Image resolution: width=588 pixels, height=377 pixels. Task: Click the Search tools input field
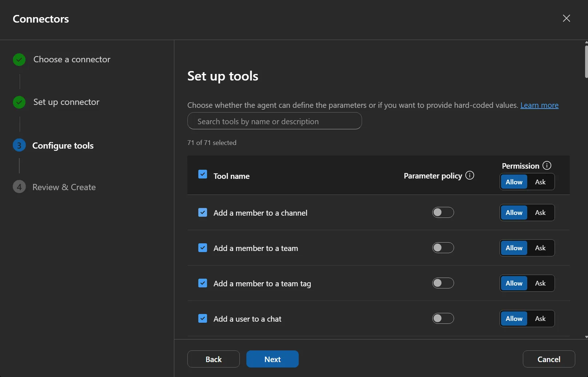click(274, 121)
